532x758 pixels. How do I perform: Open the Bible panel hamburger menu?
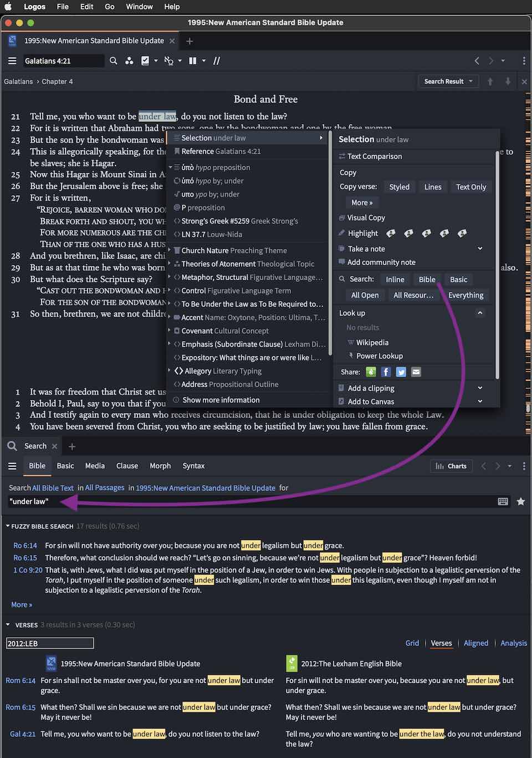coord(12,61)
